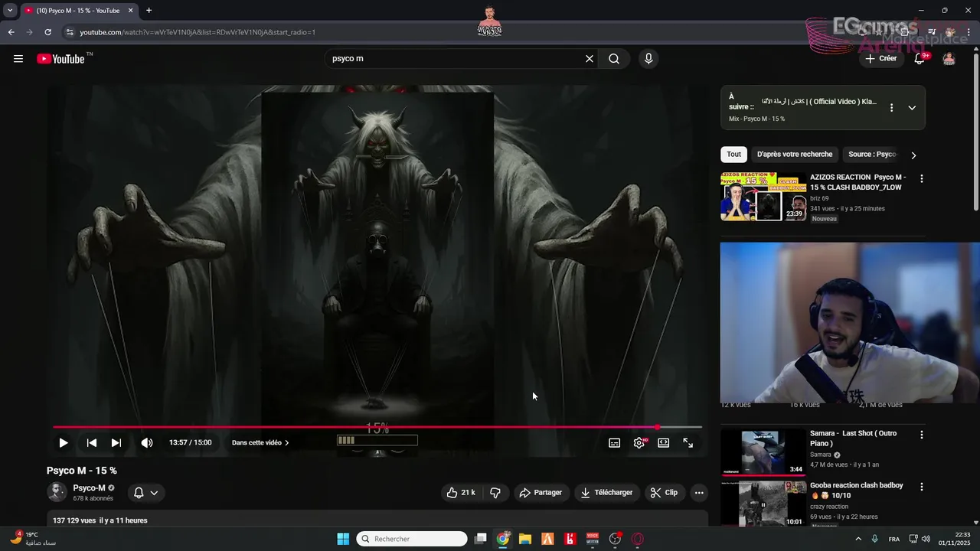Open Task View on the taskbar

coord(480,539)
